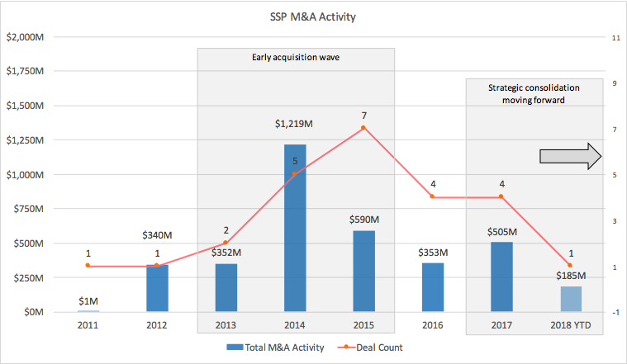
Task: Click the deal count peak point labeled 7
Action: [363, 127]
